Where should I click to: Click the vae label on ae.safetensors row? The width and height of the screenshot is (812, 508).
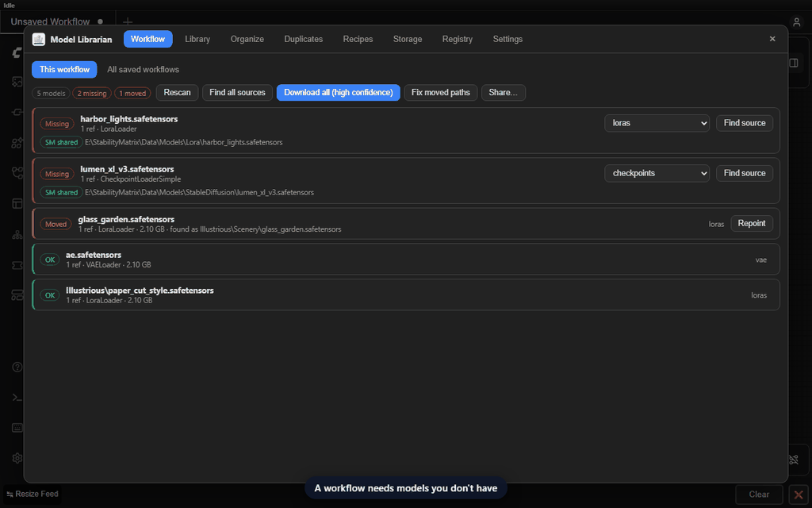[x=760, y=260]
